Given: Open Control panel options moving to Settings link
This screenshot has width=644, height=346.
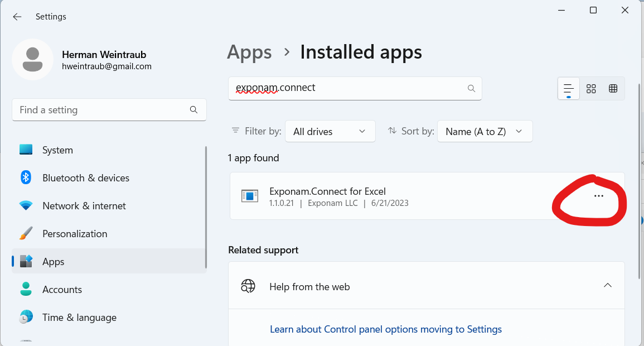Looking at the screenshot, I should point(385,329).
